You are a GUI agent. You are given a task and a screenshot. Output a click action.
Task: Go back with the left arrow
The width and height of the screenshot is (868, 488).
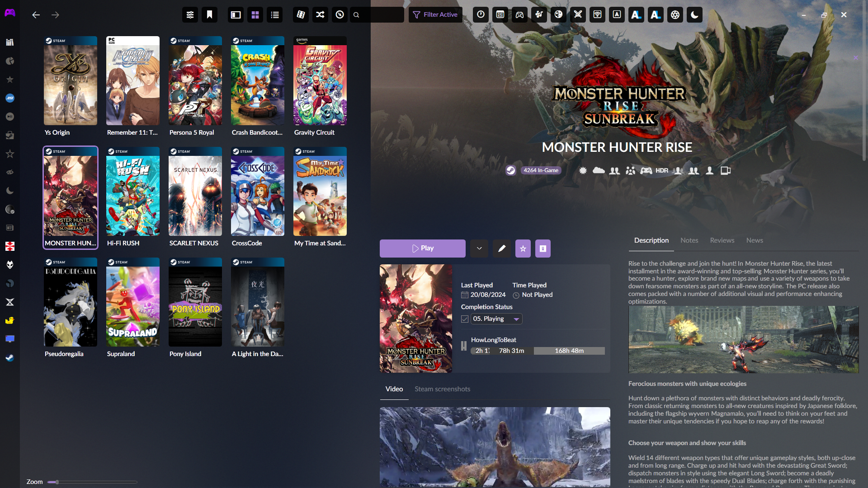pos(36,15)
